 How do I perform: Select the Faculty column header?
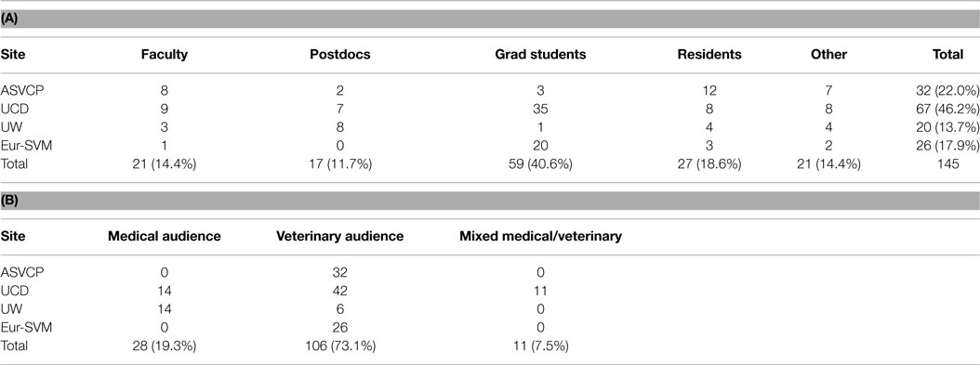(x=165, y=54)
